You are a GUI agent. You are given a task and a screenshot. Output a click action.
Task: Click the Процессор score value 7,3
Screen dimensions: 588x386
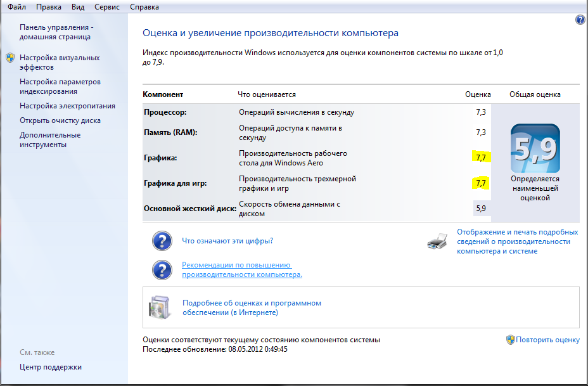[481, 113]
